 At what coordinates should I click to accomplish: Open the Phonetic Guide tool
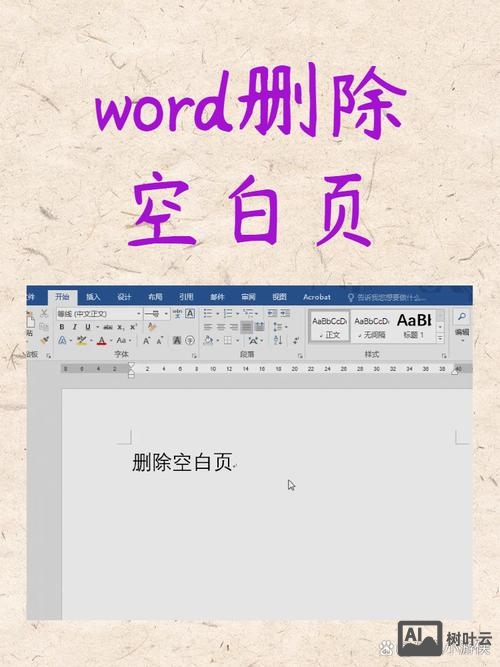click(x=177, y=314)
